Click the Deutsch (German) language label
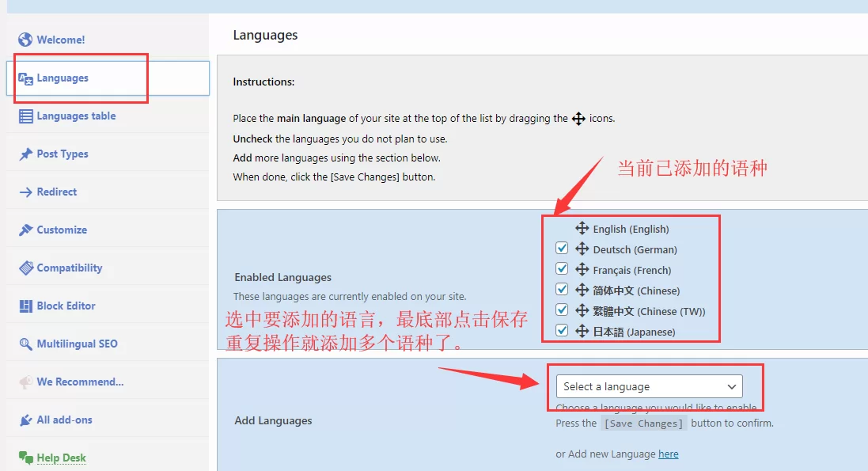Image resolution: width=868 pixels, height=471 pixels. [635, 249]
